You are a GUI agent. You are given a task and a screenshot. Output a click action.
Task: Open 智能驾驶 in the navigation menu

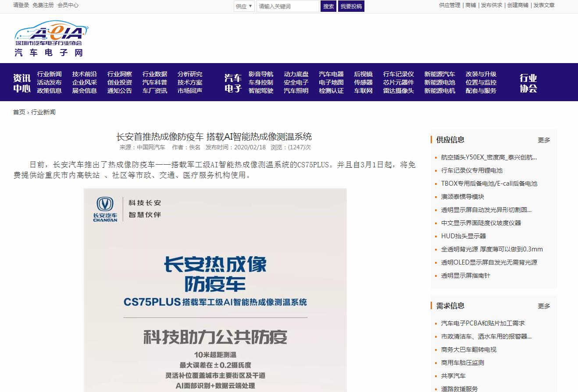coord(261,91)
